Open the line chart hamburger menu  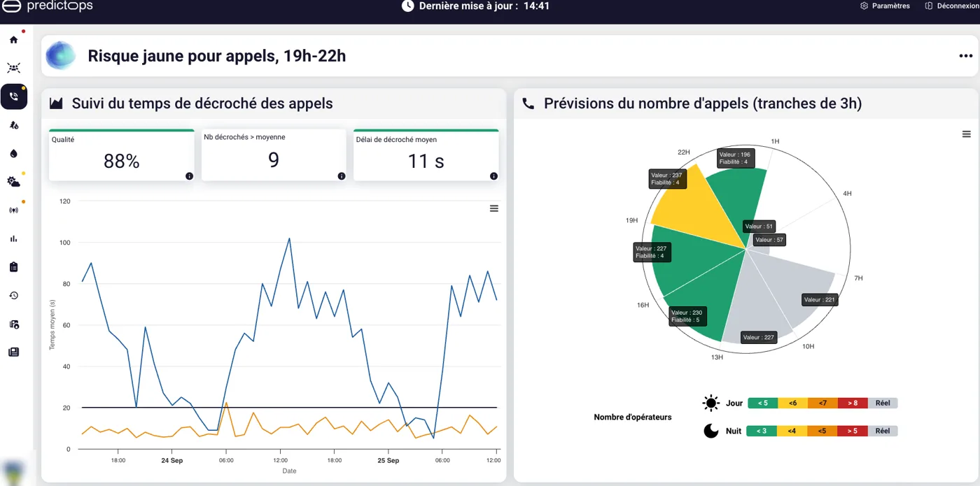(x=493, y=208)
